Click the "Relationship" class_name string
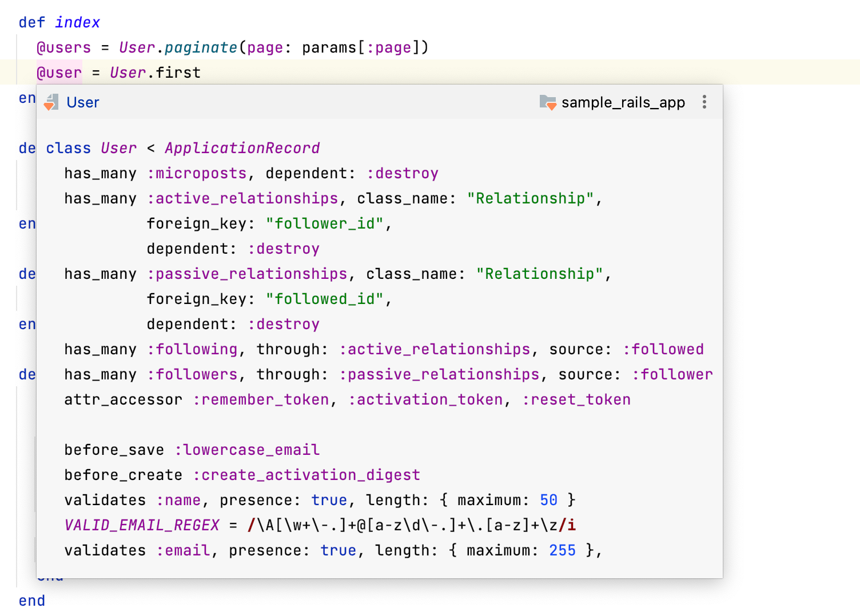The width and height of the screenshot is (860, 616). tap(531, 198)
